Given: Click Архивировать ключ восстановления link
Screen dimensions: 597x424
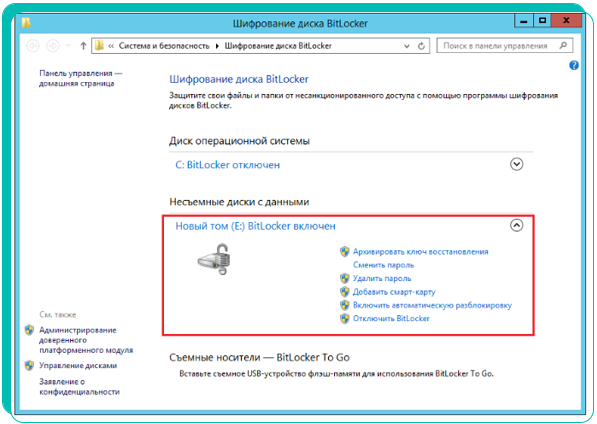Looking at the screenshot, I should point(420,252).
